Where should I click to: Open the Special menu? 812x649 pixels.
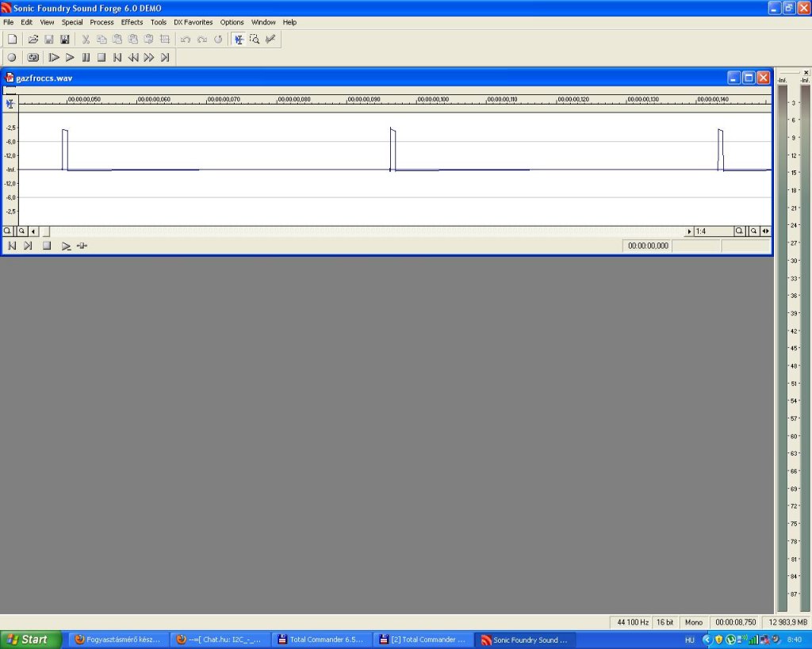tap(72, 22)
